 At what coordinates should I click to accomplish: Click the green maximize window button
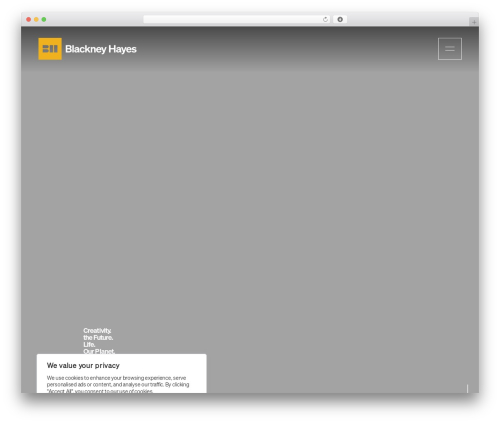44,19
